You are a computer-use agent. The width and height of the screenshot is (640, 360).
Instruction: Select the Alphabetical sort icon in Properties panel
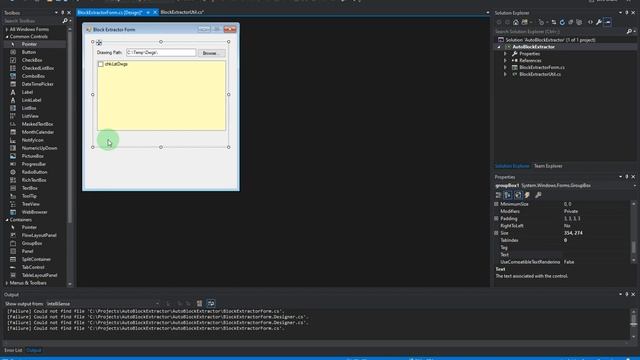508,195
